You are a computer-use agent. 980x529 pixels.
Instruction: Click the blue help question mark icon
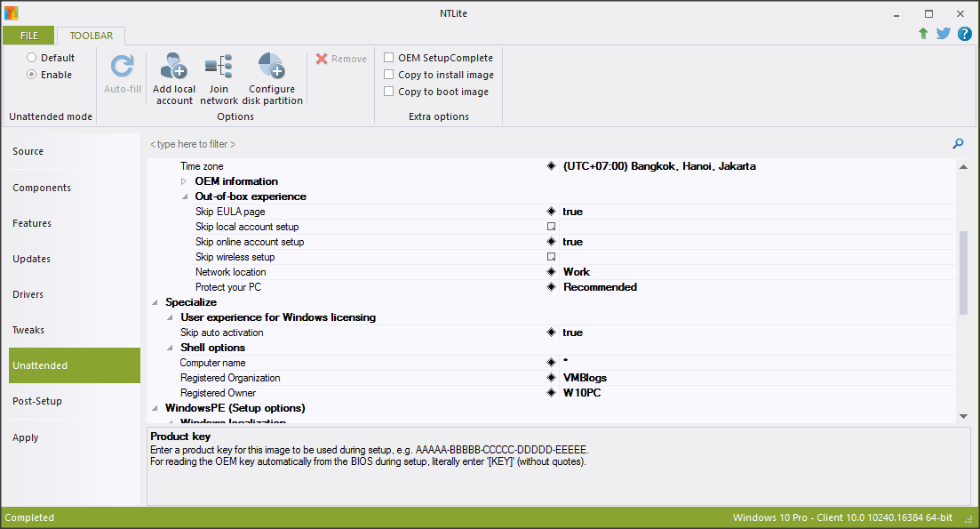(964, 34)
